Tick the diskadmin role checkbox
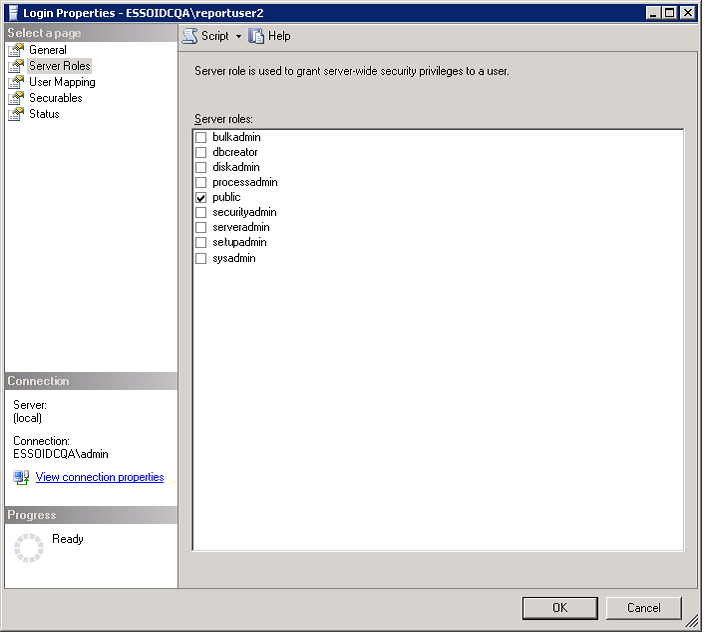Screen dimensions: 705x633 click(201, 167)
